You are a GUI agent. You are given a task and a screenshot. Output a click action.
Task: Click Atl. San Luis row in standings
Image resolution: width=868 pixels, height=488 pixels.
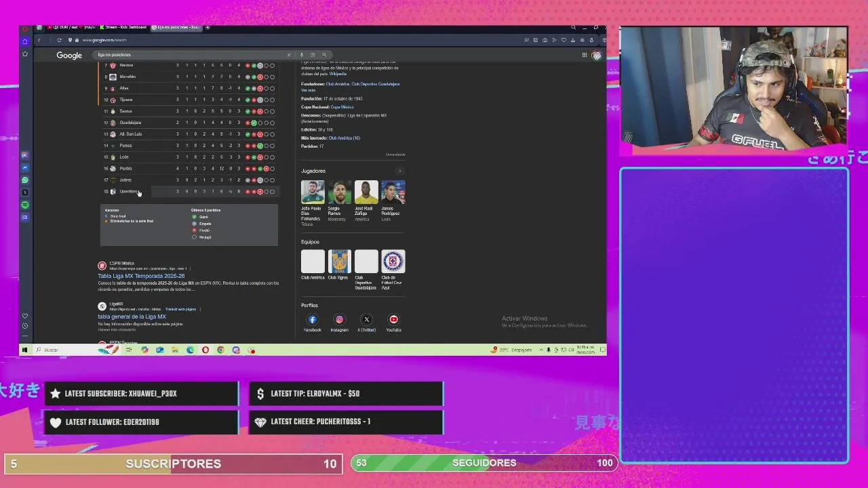[189, 134]
